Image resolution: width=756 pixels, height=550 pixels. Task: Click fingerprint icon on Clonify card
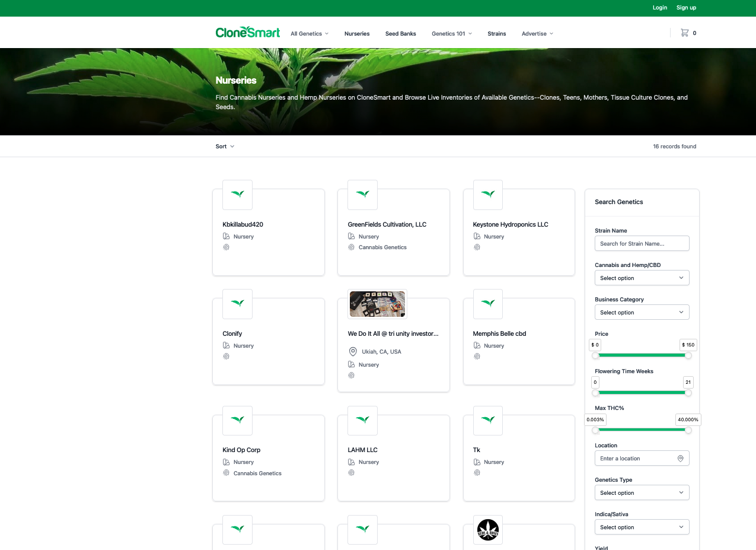[x=226, y=357]
